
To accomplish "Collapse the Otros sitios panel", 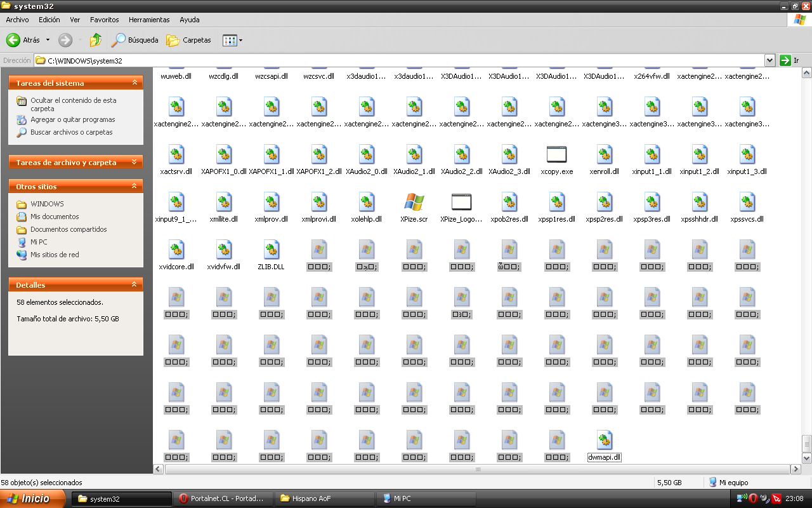I will [x=134, y=186].
